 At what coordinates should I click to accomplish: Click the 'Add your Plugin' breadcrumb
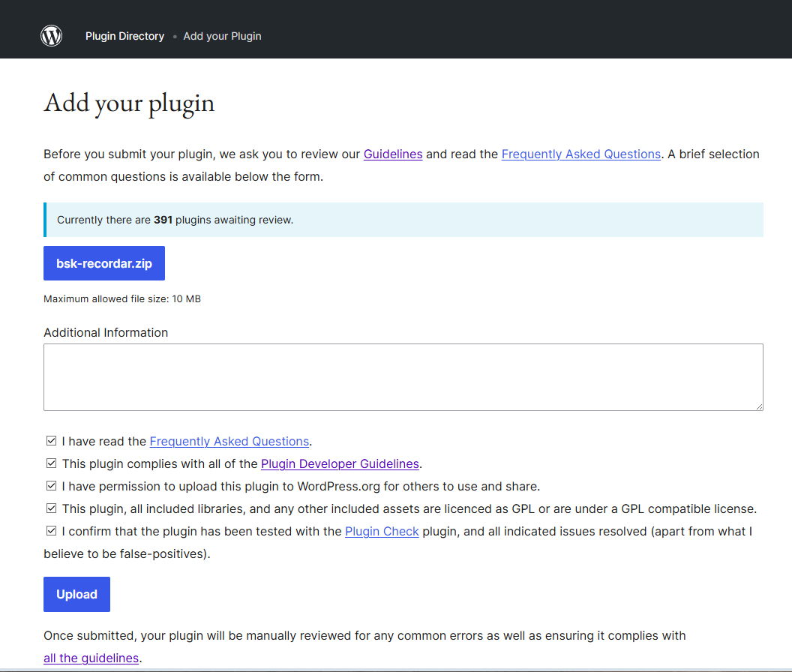tap(222, 36)
